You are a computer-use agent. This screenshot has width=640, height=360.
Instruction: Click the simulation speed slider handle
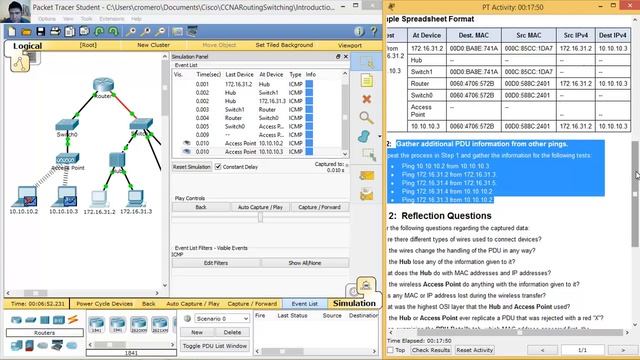click(x=260, y=218)
